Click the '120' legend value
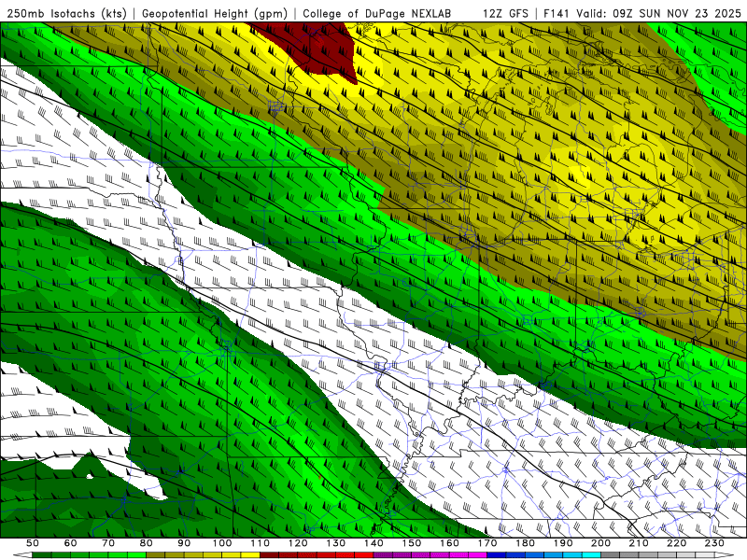This screenshot has height=560, width=747. pos(298,543)
